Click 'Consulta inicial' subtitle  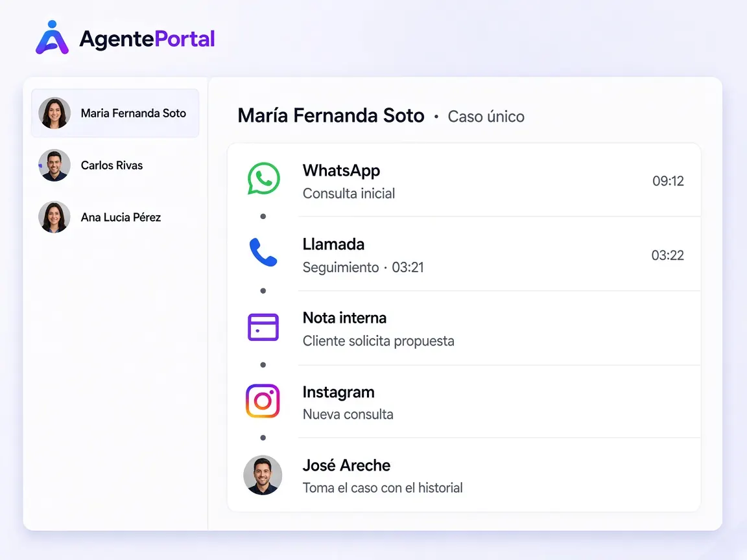tap(349, 193)
